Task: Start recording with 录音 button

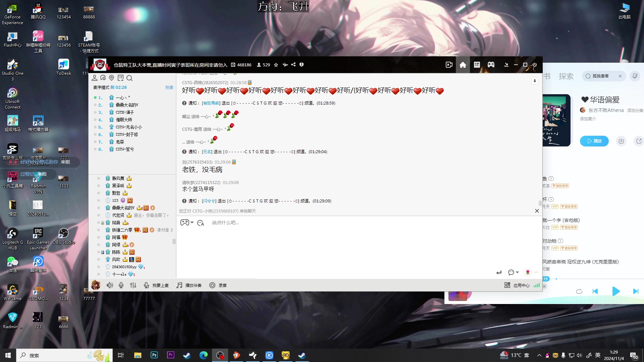Action: coord(218,285)
